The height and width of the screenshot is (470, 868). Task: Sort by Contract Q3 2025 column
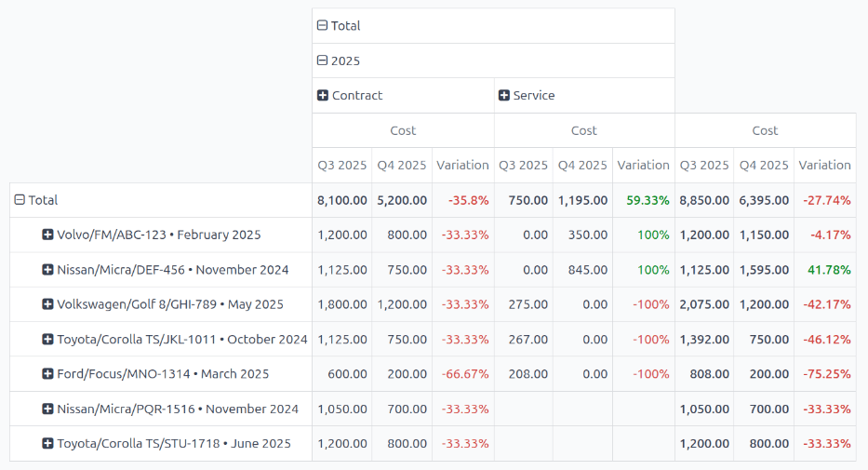341,165
